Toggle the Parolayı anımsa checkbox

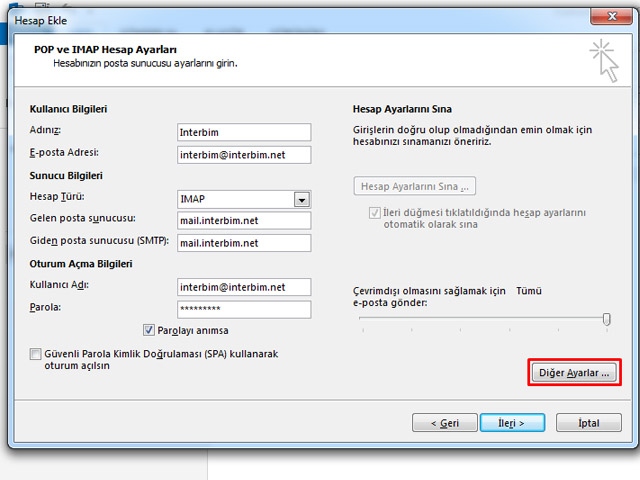pos(149,330)
